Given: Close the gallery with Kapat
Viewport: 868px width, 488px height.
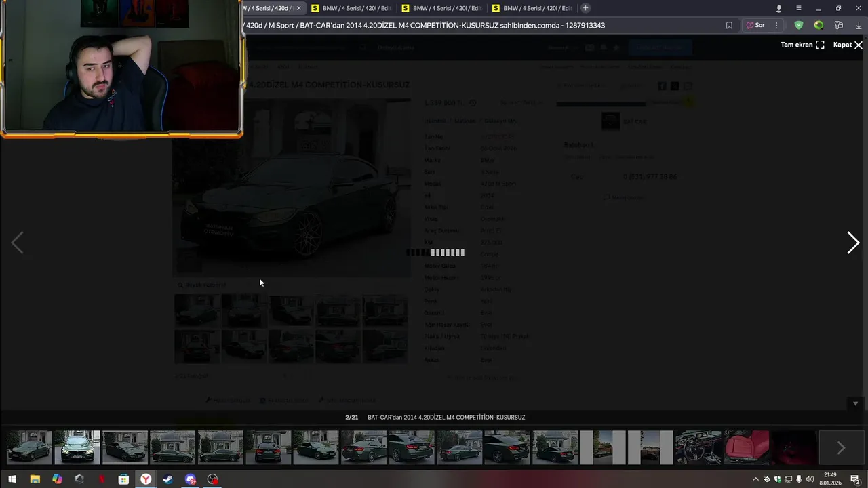Looking at the screenshot, I should coord(848,45).
